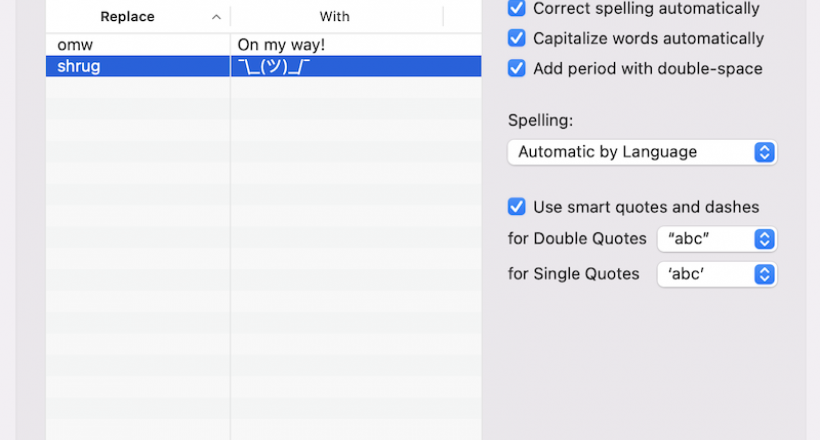This screenshot has width=820, height=440.
Task: Disable Correct spelling automatically checkbox
Action: (517, 9)
